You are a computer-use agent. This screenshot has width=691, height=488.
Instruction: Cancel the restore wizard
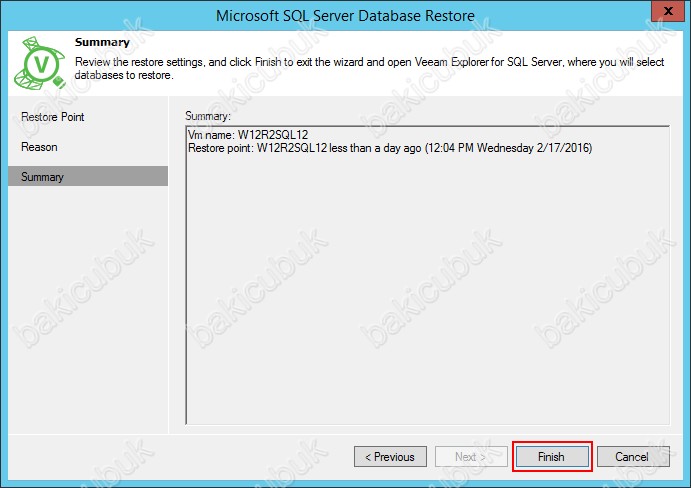click(633, 457)
